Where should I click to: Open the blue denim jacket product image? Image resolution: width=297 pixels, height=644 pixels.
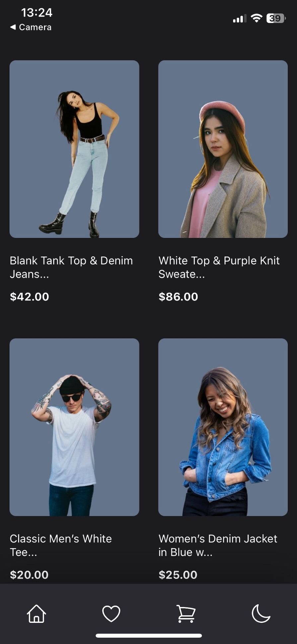223,427
